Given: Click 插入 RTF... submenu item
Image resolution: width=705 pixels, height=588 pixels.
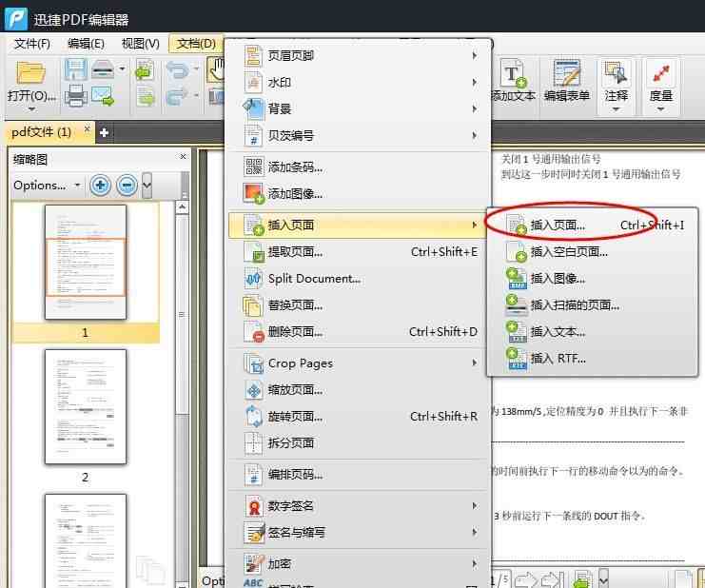Looking at the screenshot, I should (594, 359).
